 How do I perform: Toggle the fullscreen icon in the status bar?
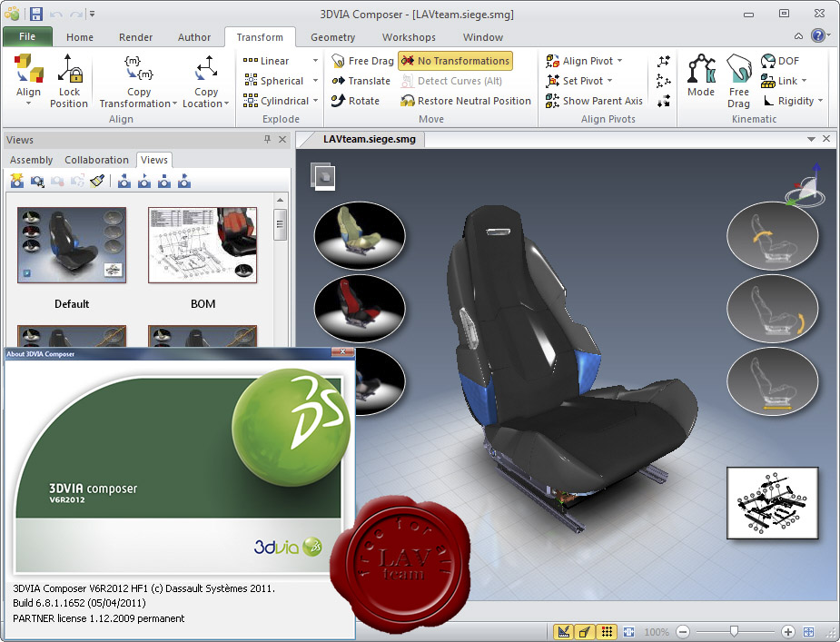coord(809,632)
